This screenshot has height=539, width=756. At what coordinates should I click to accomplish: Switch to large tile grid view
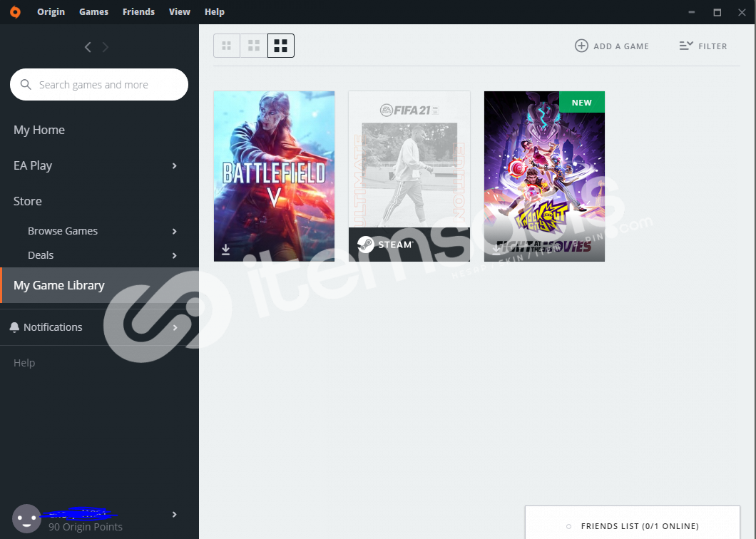pyautogui.click(x=280, y=46)
